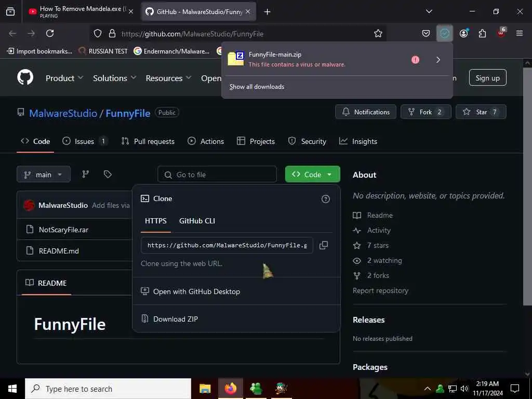The image size is (532, 399).
Task: Open the Actions tab
Action: [206, 141]
